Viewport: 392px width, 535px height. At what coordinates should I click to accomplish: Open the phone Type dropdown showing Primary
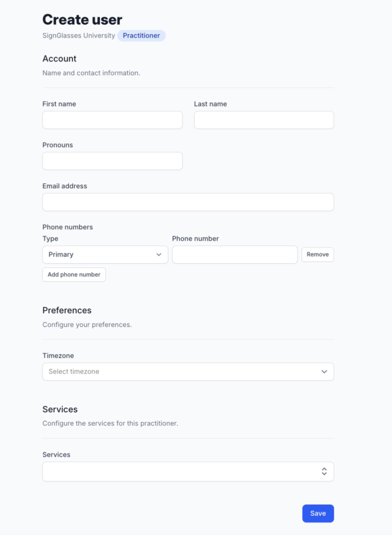(105, 255)
